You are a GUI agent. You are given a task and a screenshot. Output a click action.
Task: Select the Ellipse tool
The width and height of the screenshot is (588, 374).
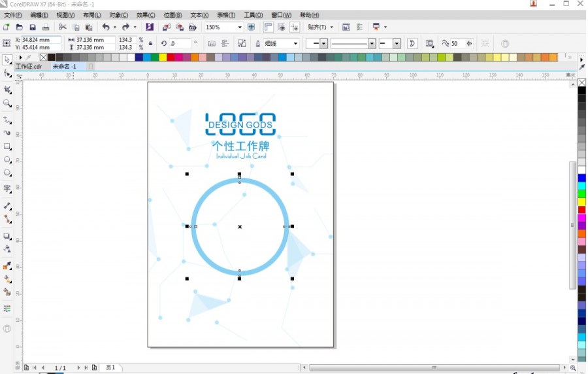coord(8,160)
